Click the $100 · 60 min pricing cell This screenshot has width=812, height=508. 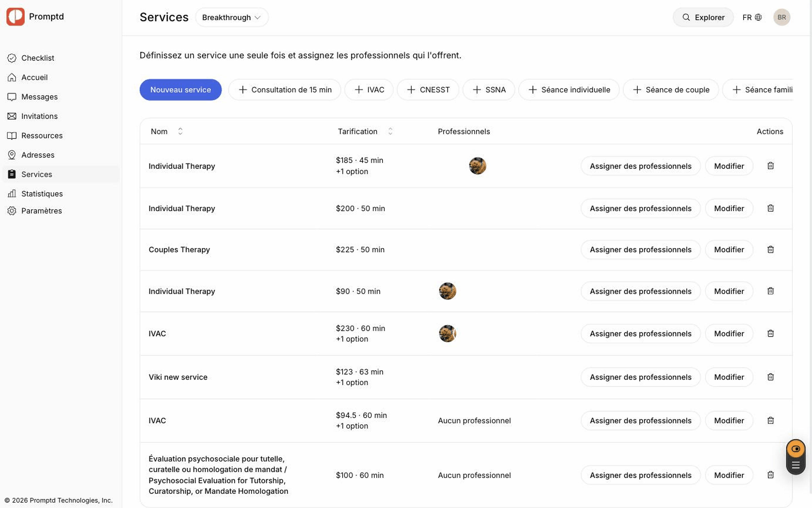point(360,475)
